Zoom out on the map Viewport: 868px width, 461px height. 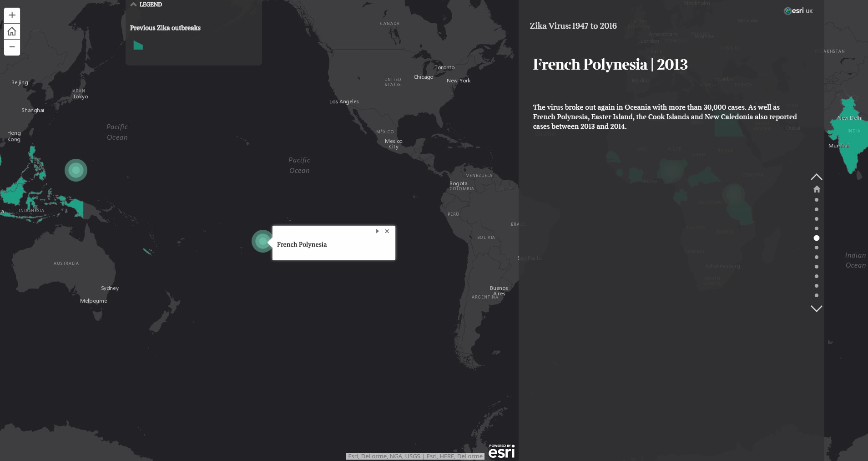pos(12,47)
